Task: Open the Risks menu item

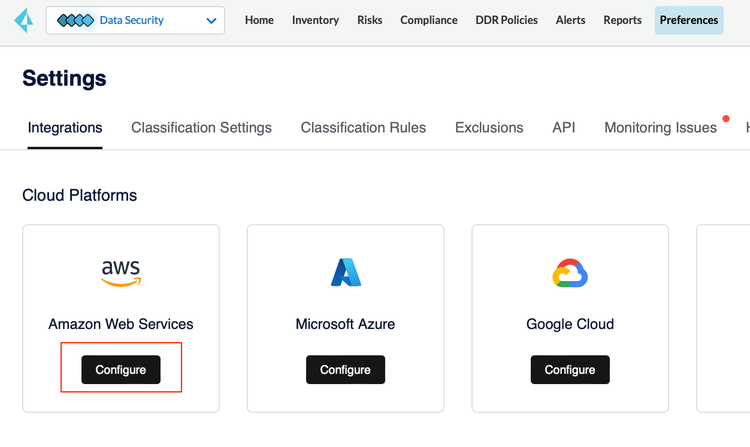Action: tap(370, 20)
